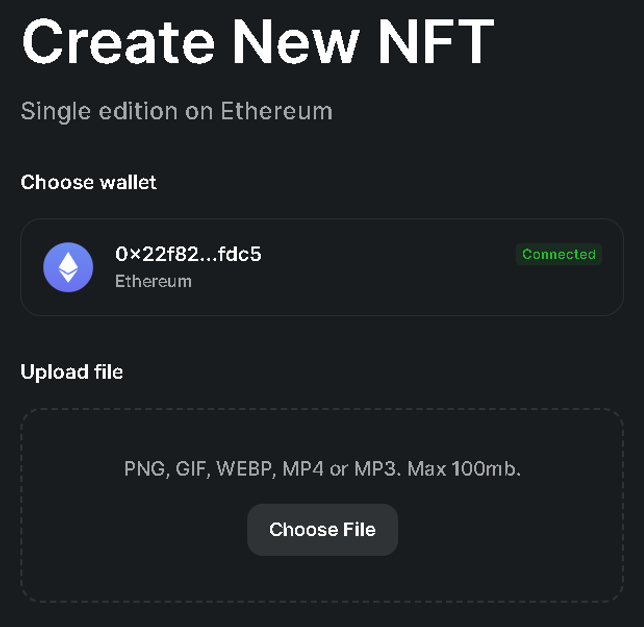Click the green Connected status badge
Screen dimensions: 644x627
coord(559,254)
